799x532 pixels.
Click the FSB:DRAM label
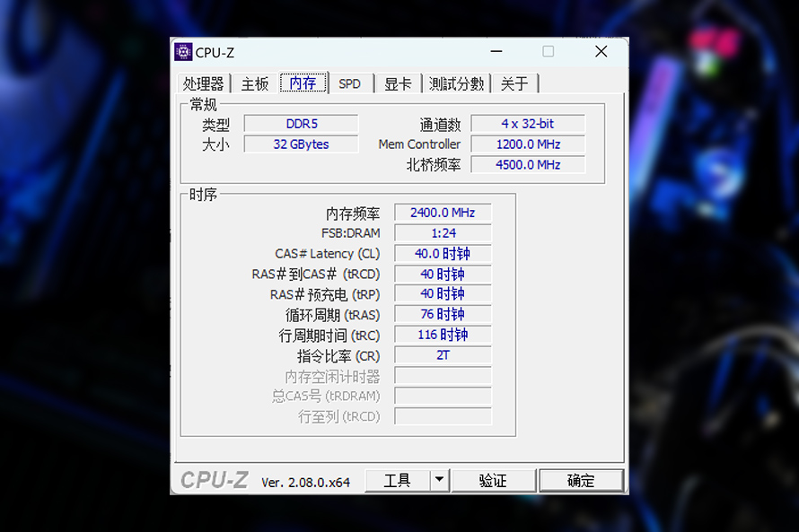pos(351,233)
